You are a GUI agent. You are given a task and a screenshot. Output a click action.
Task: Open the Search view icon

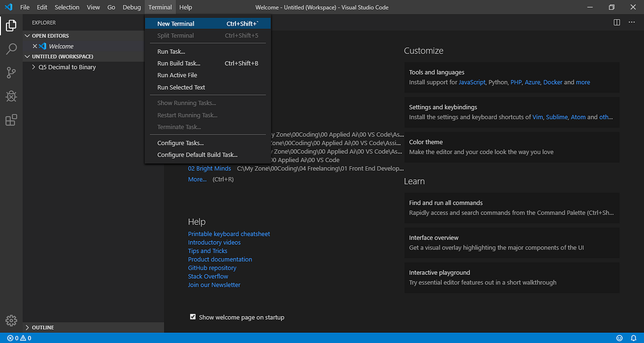click(11, 49)
